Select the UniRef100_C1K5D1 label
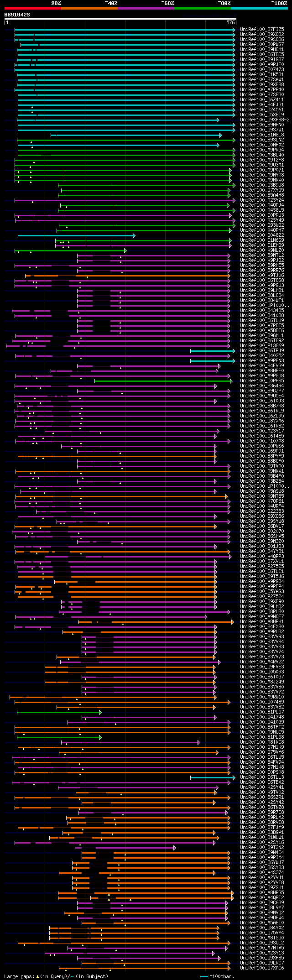This screenshot has height=980, width=292. (x=262, y=74)
